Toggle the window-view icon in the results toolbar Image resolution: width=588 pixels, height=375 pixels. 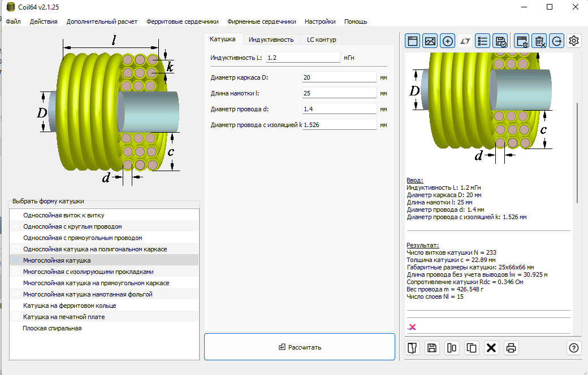pos(413,41)
